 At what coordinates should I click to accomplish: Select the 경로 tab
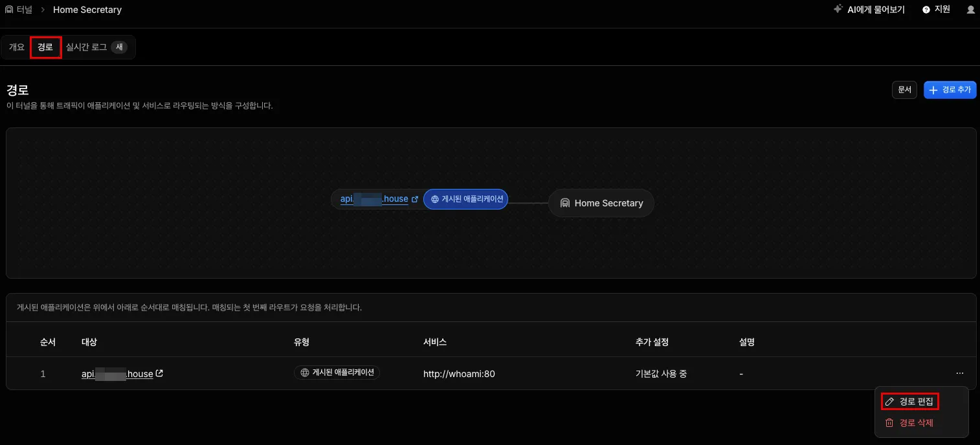(45, 47)
